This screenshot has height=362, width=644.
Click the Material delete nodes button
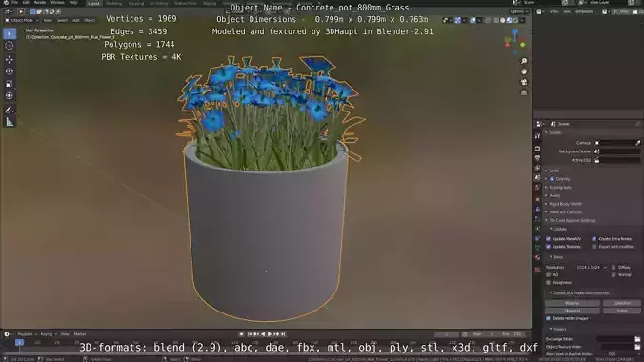[573, 303]
